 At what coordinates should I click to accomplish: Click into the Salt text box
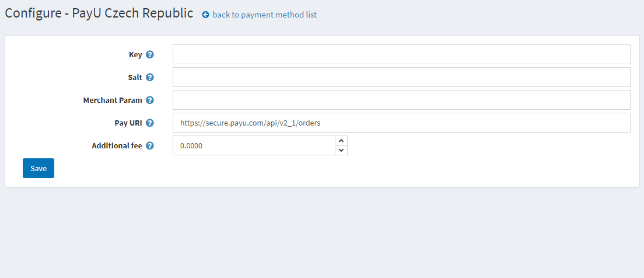tap(401, 77)
